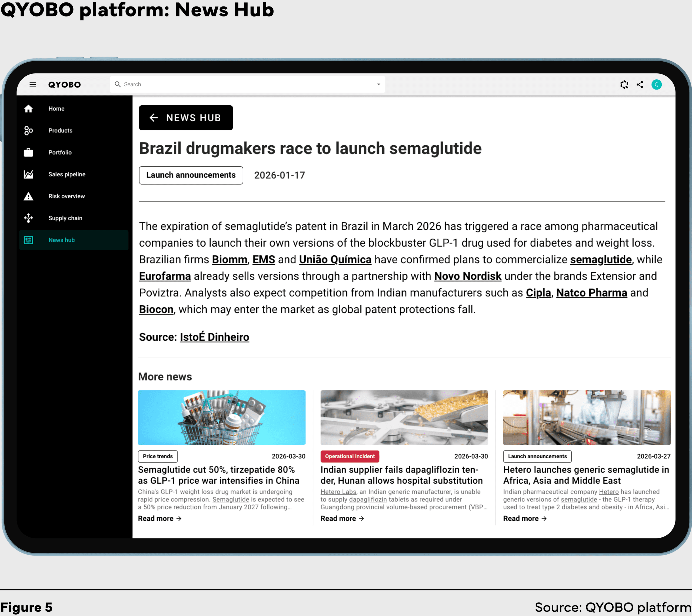Viewport: 692px width, 616px height.
Task: Go back using NEWS HUB button
Action: click(x=185, y=118)
